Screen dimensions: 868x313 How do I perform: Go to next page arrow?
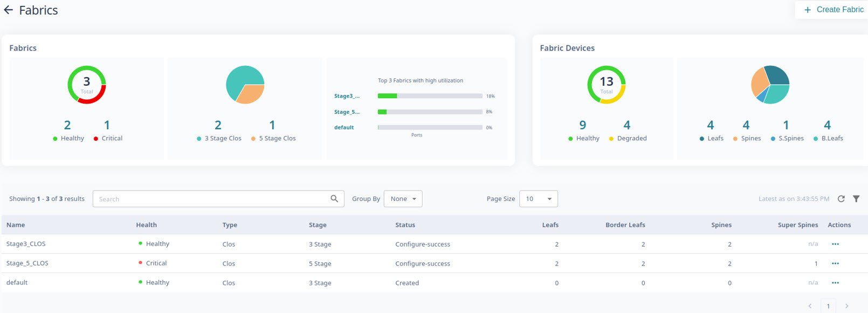tap(847, 306)
